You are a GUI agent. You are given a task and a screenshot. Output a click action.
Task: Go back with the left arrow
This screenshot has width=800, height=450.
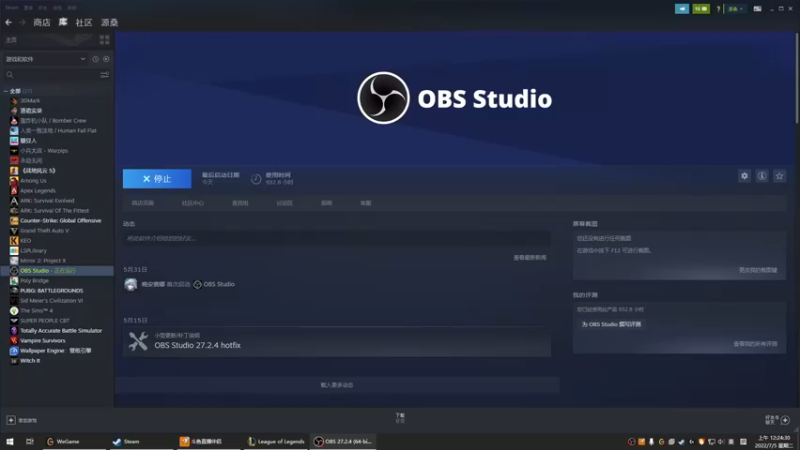(8, 22)
